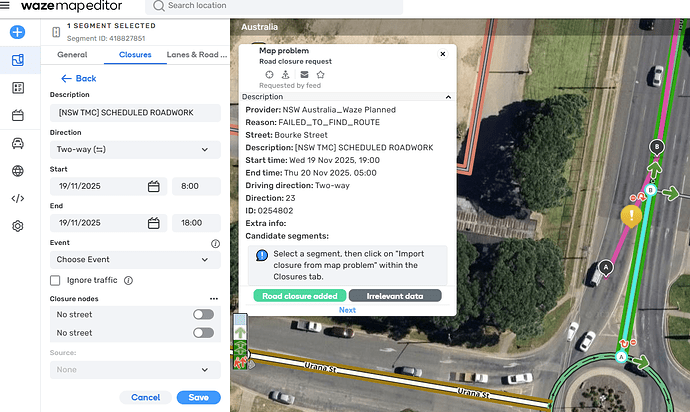Open the events calendar sidebar icon
This screenshot has height=412, width=690.
pos(18,115)
